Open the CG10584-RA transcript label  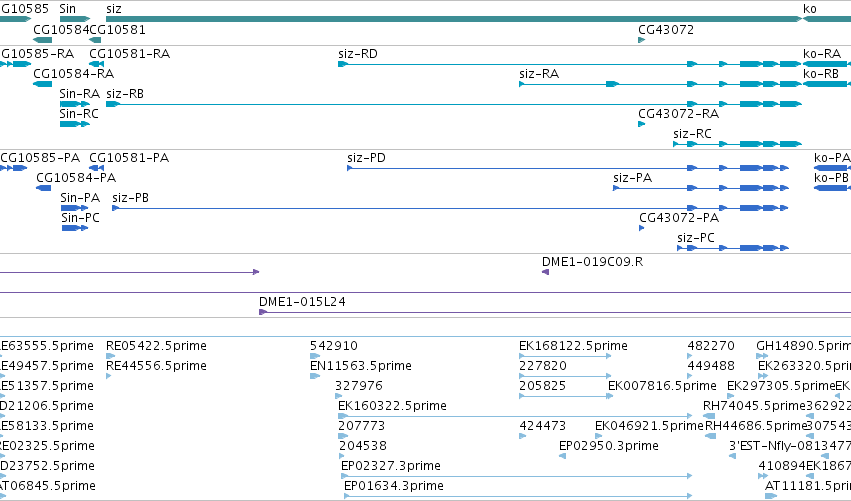click(74, 74)
